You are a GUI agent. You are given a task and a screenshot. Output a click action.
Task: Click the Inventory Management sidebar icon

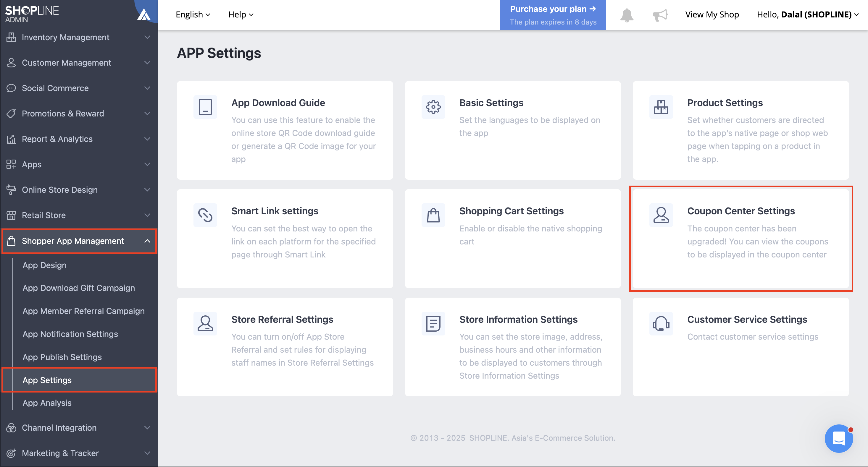coord(11,37)
